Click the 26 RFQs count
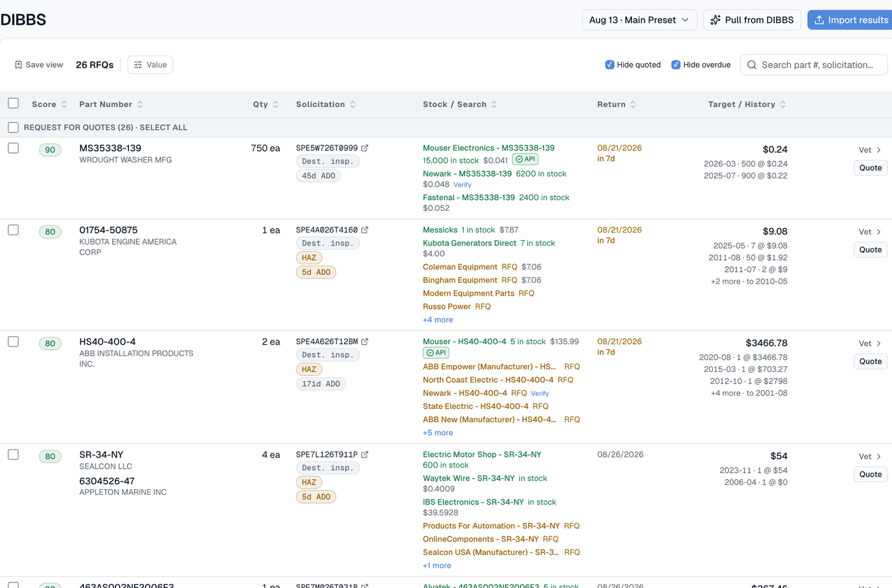 [95, 65]
